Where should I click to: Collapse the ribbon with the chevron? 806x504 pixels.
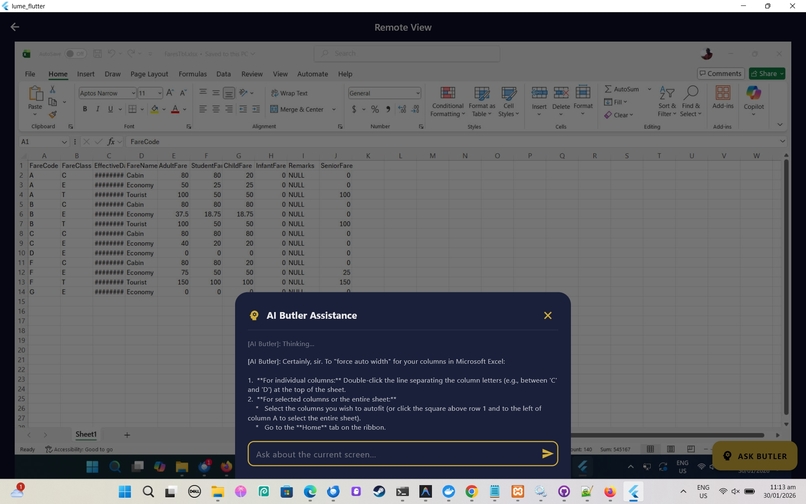[780, 124]
